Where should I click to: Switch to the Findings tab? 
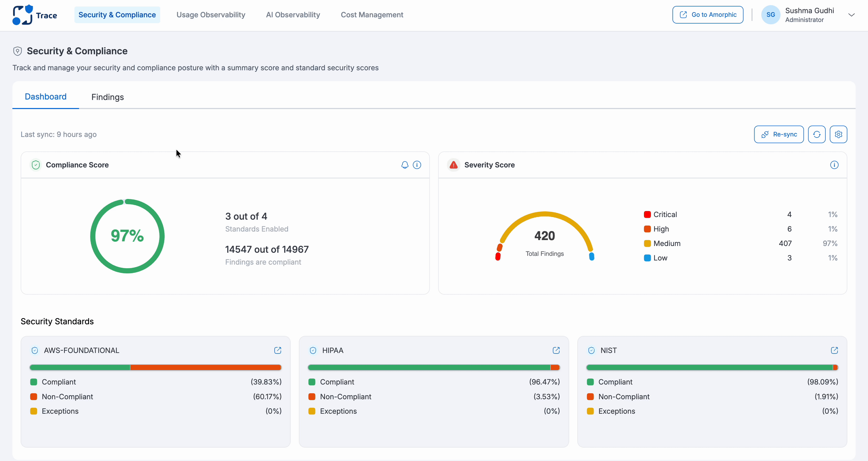(107, 97)
